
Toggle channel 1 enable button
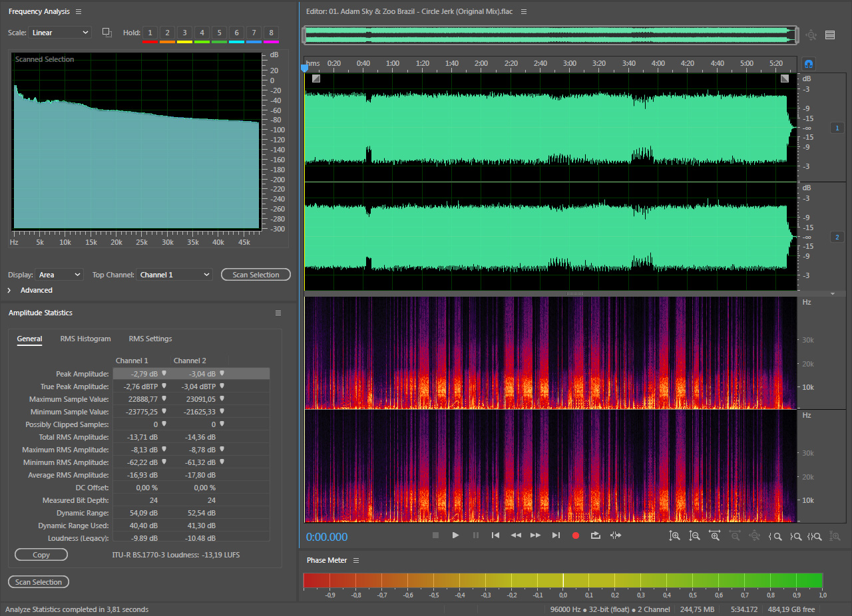tap(837, 128)
